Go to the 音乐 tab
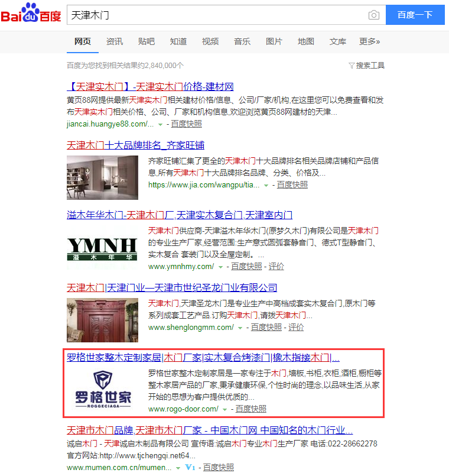449x476 pixels. click(242, 41)
